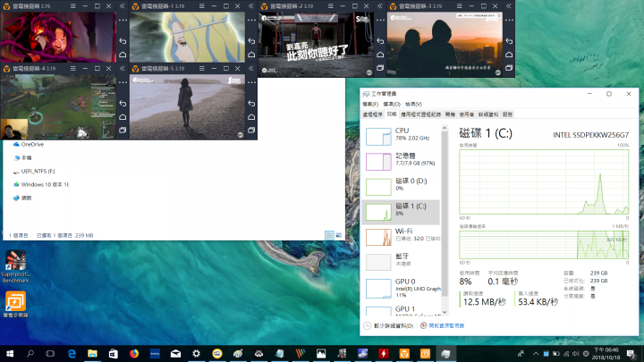Image resolution: width=644 pixels, height=362 pixels.
Task: Open 雷電多開器 desktop shortcut
Action: pyautogui.click(x=15, y=304)
